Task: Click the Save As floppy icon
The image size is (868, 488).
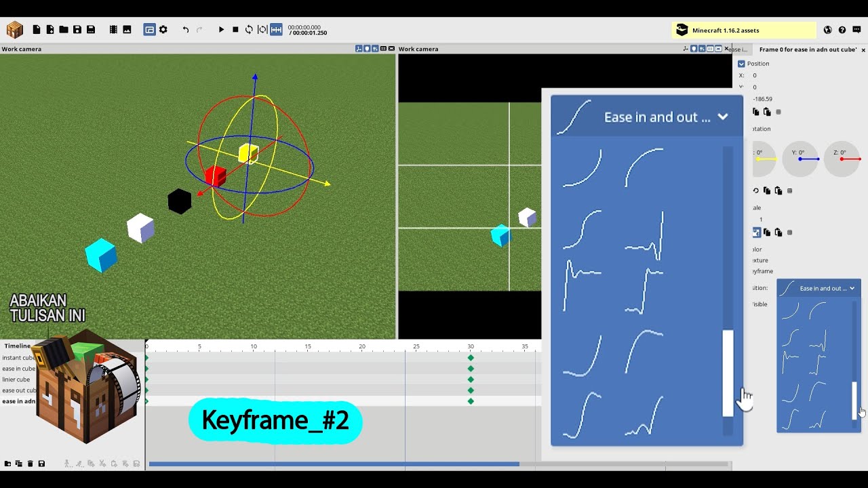Action: click(91, 30)
